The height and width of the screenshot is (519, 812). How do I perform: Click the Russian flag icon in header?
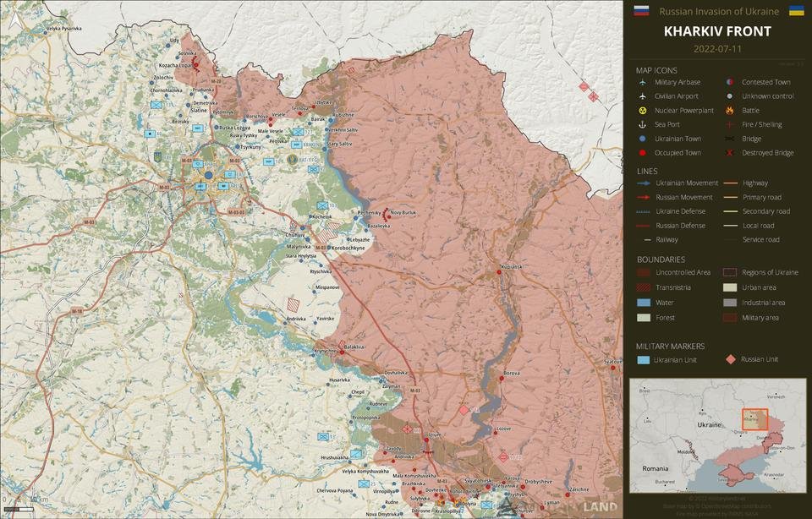coord(641,11)
